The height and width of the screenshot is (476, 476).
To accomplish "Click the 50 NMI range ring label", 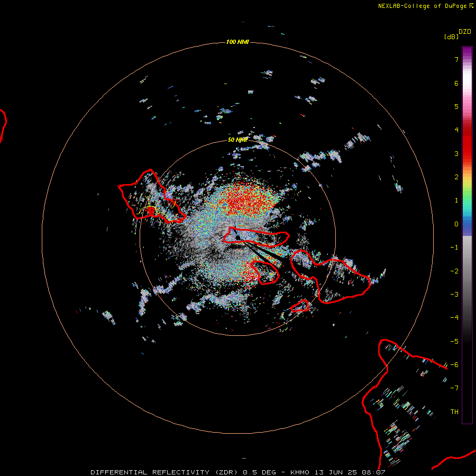I will [237, 140].
